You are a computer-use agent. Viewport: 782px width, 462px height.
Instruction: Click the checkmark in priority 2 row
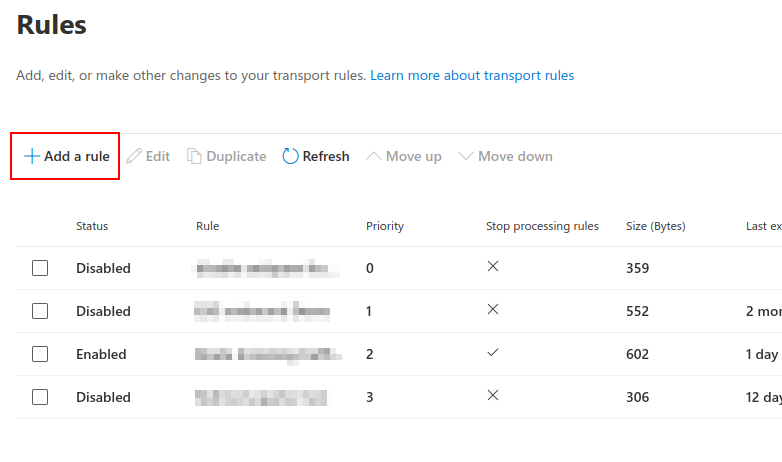[493, 353]
